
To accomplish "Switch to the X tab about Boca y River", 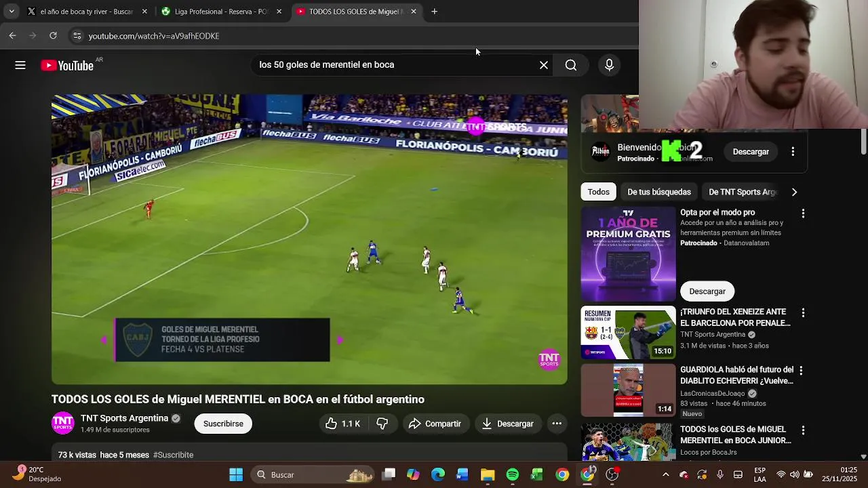I will coord(87,12).
